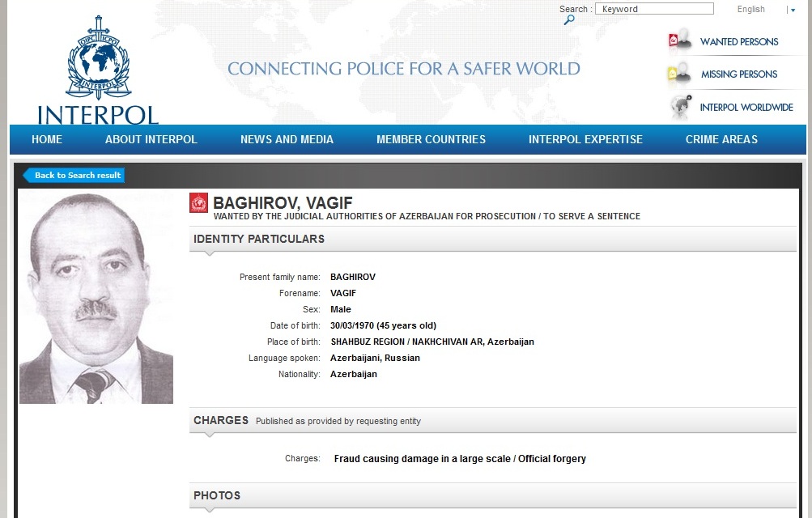Screen dimensions: 812x518
Task: Click the wanted person portrait photo
Action: [x=96, y=298]
